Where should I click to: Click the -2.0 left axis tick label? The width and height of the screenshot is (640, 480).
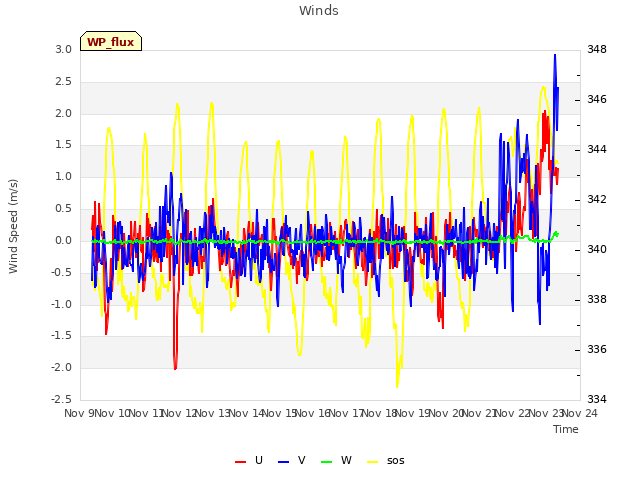click(x=61, y=367)
